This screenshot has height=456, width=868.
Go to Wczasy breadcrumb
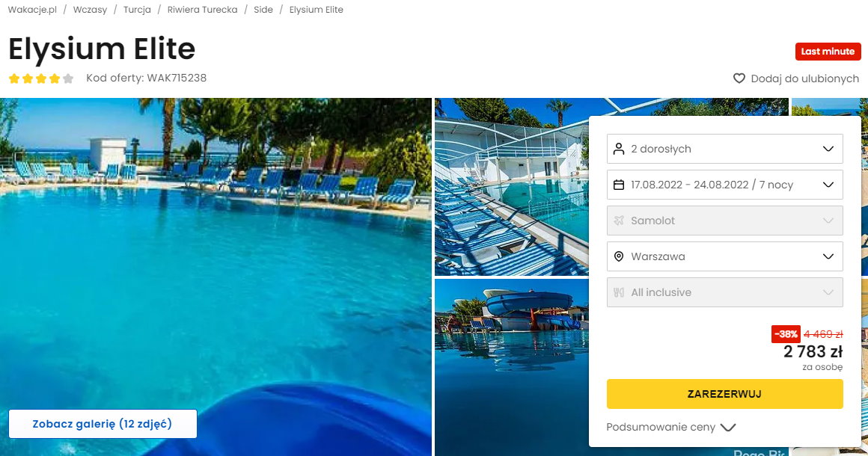point(91,10)
